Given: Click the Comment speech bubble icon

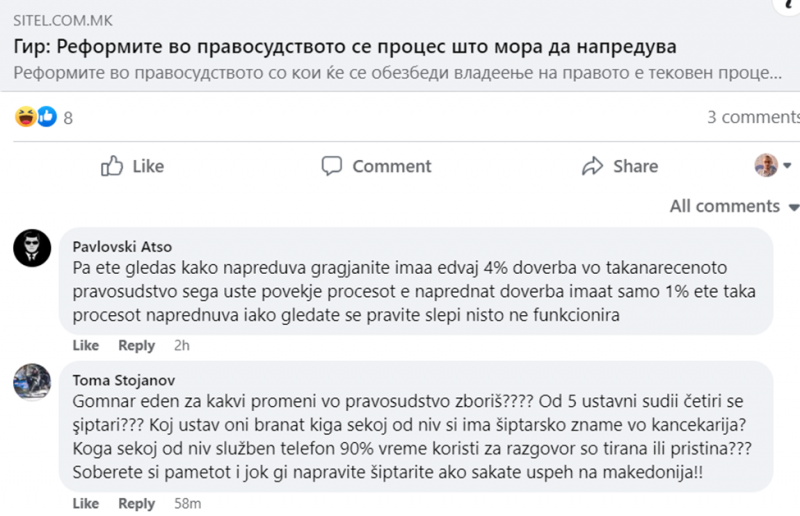Looking at the screenshot, I should pyautogui.click(x=332, y=166).
